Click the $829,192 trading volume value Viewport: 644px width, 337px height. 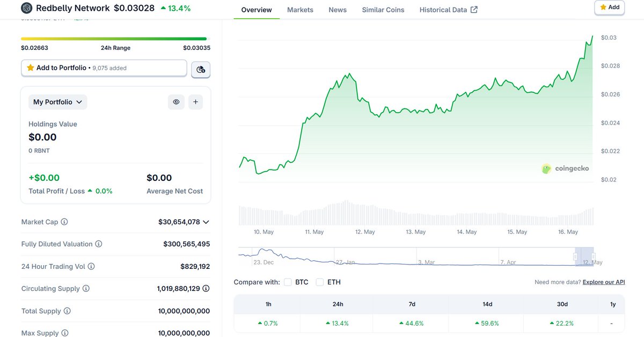tap(195, 266)
